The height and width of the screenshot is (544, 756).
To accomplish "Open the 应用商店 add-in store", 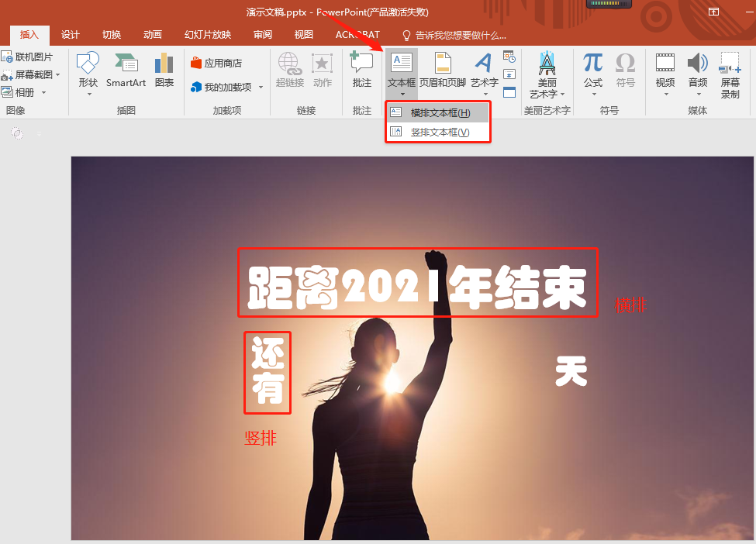I will click(x=216, y=63).
